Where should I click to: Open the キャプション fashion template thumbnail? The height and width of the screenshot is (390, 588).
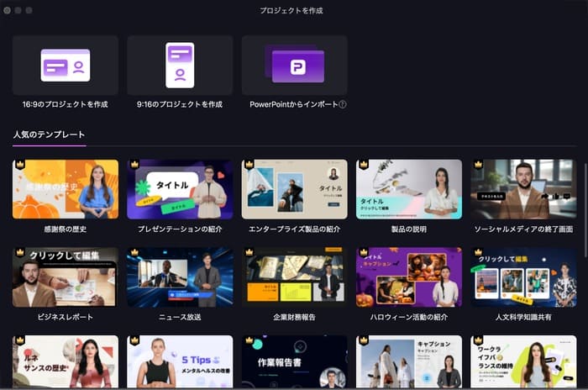pyautogui.click(x=409, y=361)
